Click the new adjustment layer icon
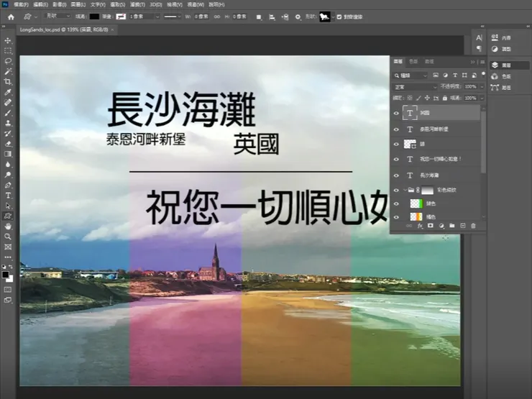Viewport: 532px width, 399px height. [x=441, y=226]
